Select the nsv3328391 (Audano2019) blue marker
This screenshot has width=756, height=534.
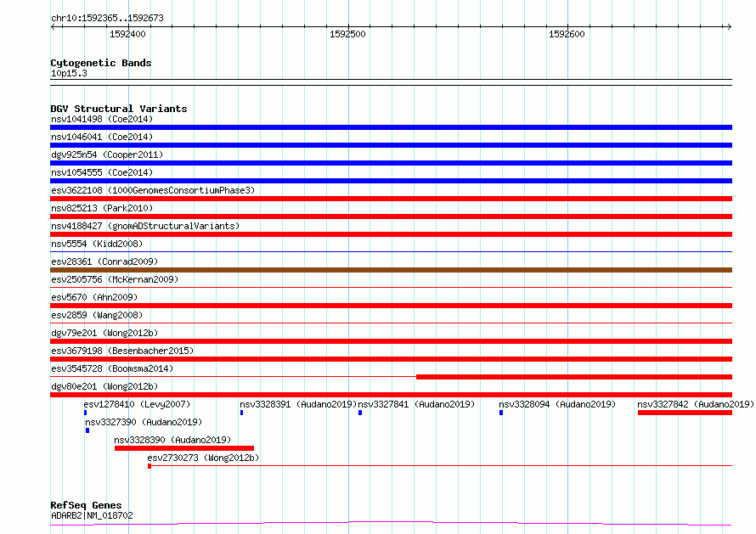tap(241, 413)
